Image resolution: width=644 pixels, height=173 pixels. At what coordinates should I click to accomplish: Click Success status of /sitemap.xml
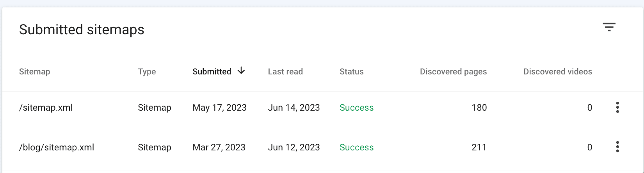[357, 108]
